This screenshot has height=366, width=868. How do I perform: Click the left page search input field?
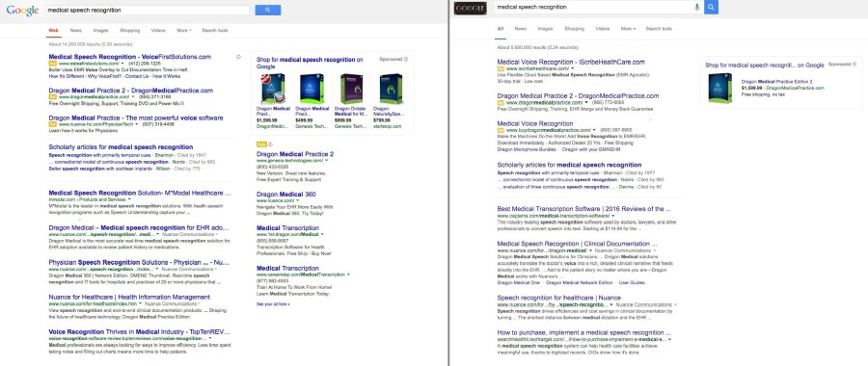tap(147, 10)
